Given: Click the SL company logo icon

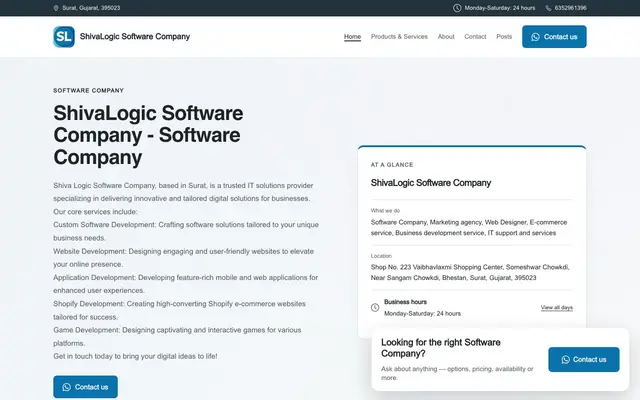Looking at the screenshot, I should pos(64,37).
